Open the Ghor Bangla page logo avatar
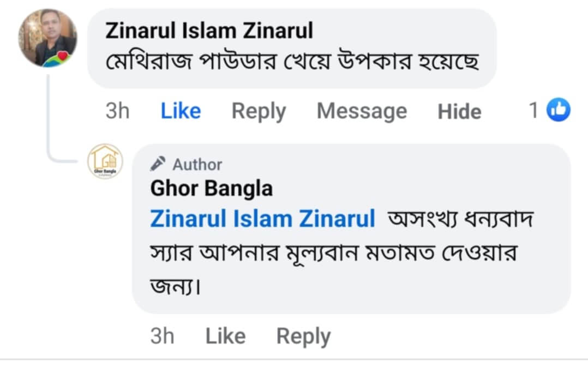The height and width of the screenshot is (367, 588). click(x=105, y=163)
